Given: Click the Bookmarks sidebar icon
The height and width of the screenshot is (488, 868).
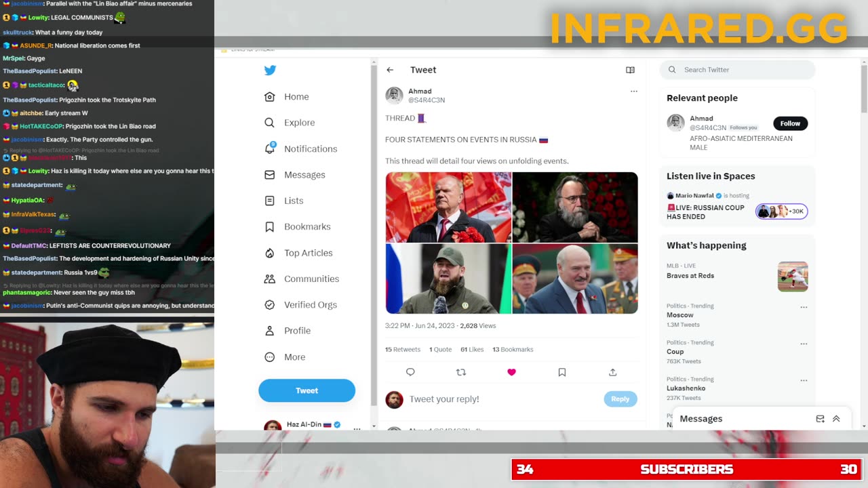Looking at the screenshot, I should [269, 227].
